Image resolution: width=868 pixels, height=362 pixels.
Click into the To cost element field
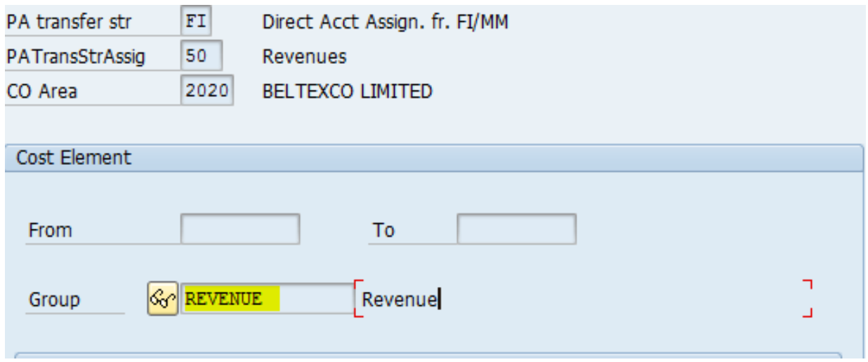tap(517, 229)
